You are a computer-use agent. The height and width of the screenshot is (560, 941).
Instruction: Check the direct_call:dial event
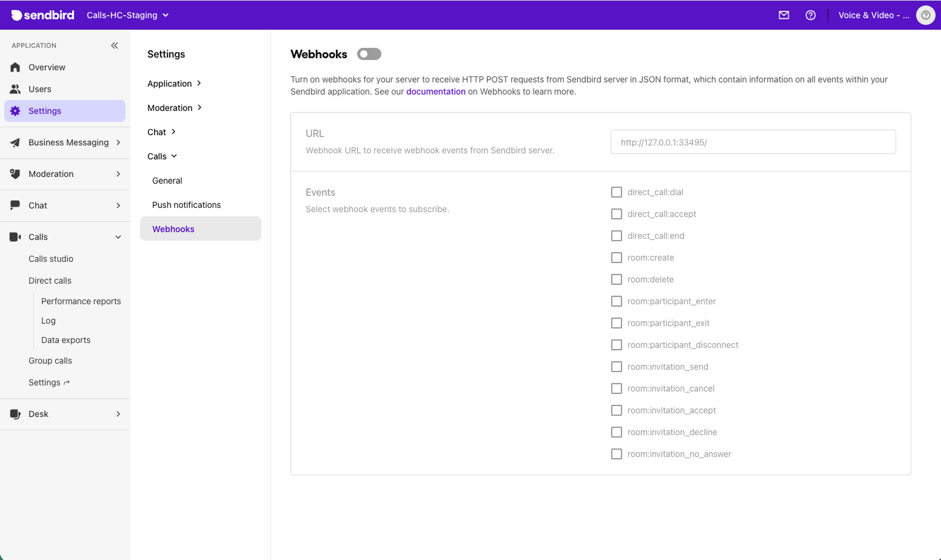(x=617, y=192)
